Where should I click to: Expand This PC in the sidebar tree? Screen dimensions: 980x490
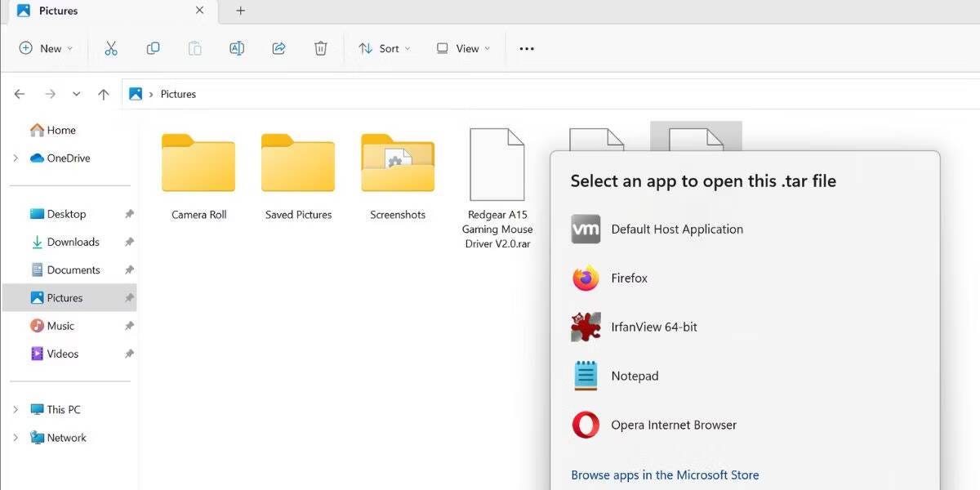[15, 409]
